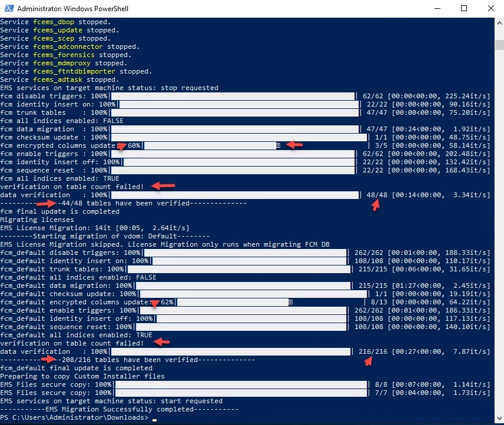Click the scrollbar up arrow
504x425 pixels.
coord(499,23)
